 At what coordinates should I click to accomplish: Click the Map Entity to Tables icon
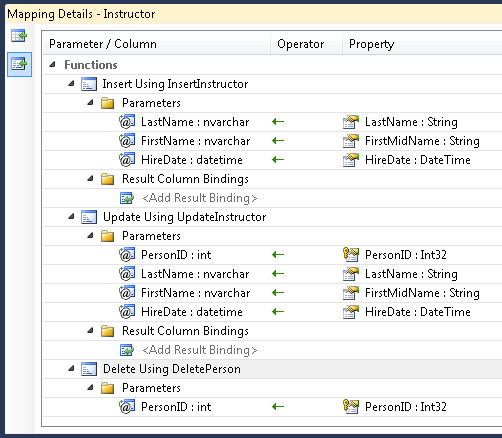(19, 36)
